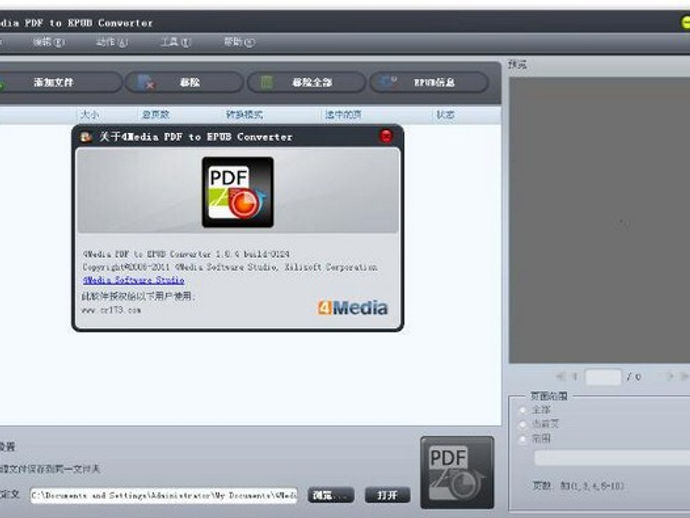Go to first page in preview
This screenshot has height=518, width=690.
coord(560,376)
